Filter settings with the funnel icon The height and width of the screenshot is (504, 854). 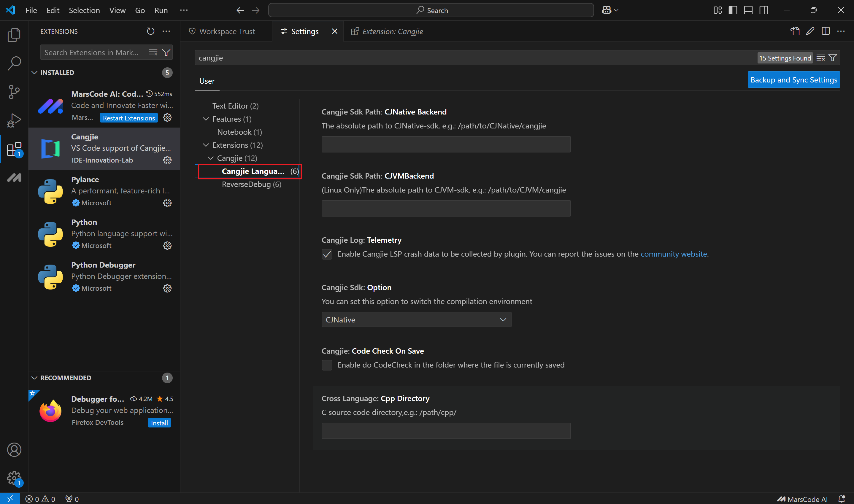pyautogui.click(x=833, y=58)
